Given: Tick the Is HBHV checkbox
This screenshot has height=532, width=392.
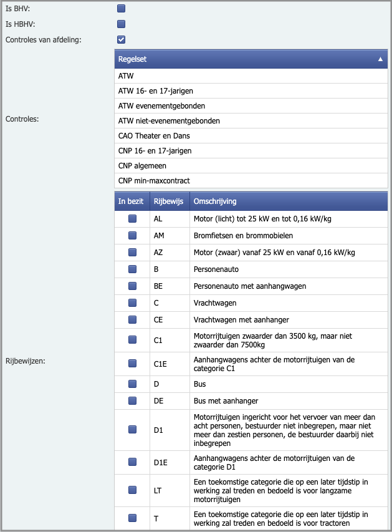Looking at the screenshot, I should pos(122,24).
